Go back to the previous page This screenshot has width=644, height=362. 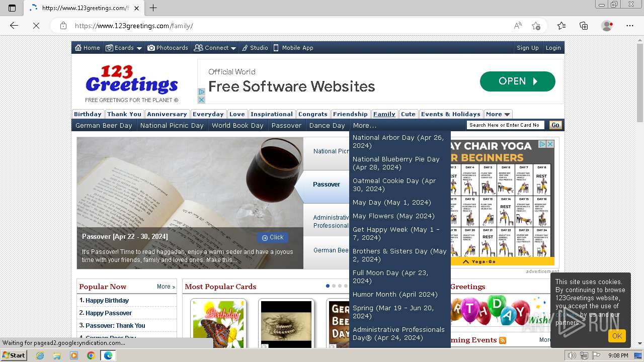click(x=14, y=26)
